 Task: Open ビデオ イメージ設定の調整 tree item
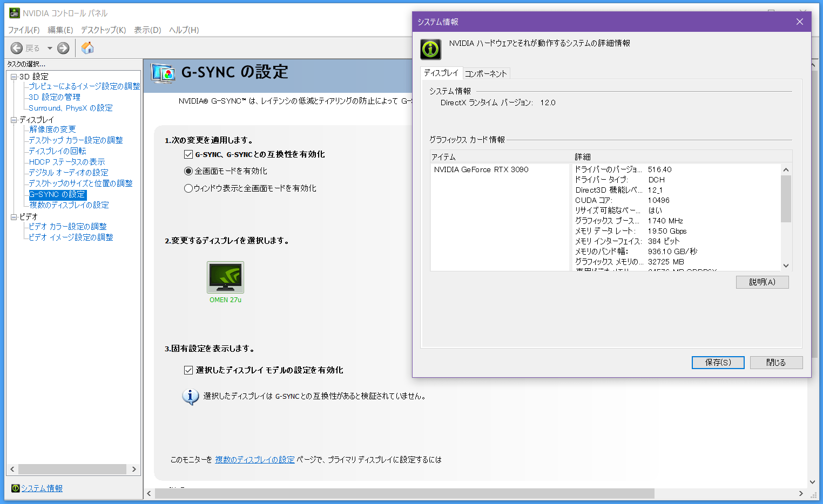coord(71,237)
